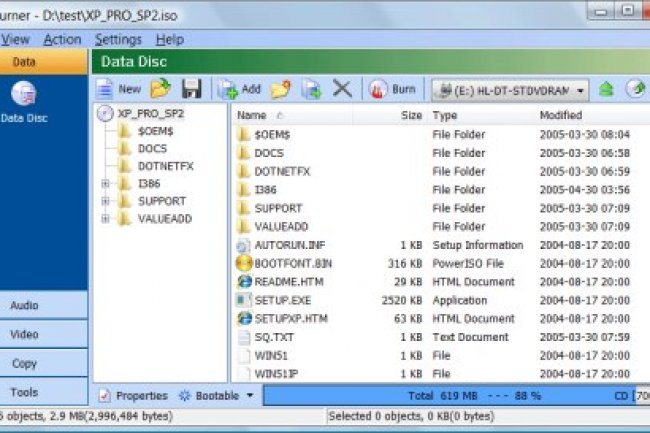Expand the I386 folder in tree
This screenshot has height=433, width=650.
point(106,184)
